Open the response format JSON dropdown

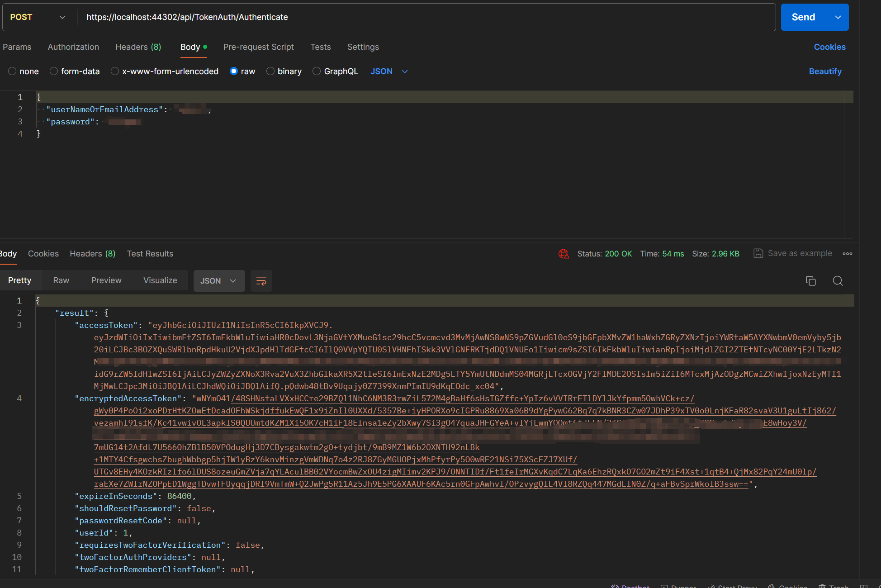coord(219,281)
